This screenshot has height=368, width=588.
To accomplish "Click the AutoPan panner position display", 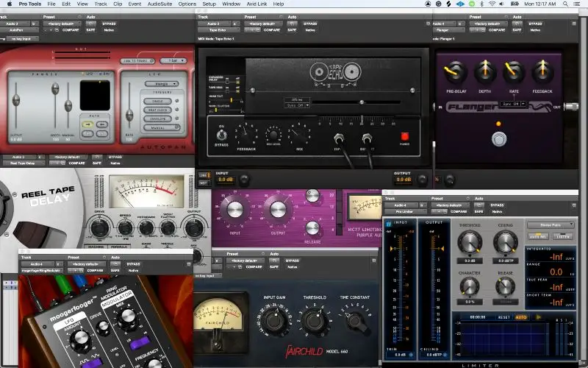I will pyautogui.click(x=95, y=96).
